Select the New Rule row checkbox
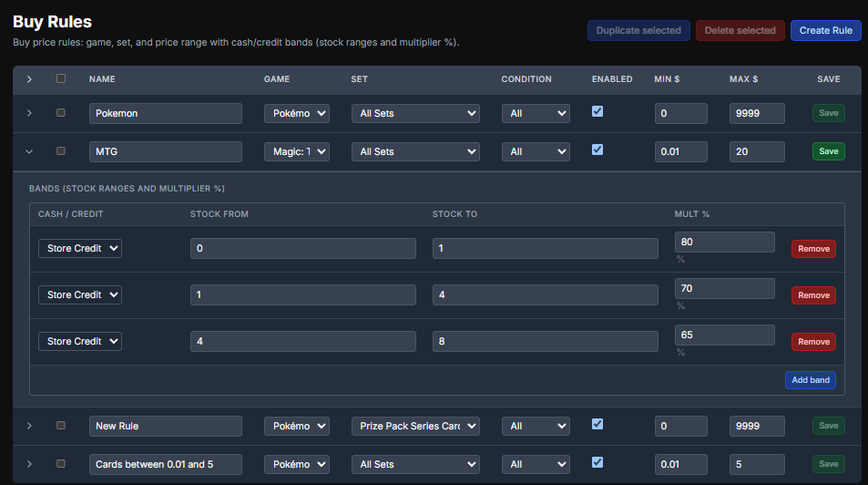The image size is (868, 485). (61, 425)
